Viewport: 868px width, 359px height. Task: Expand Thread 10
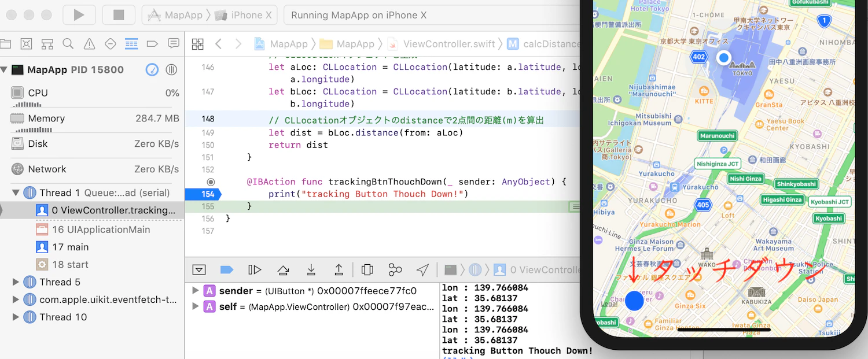coord(16,317)
